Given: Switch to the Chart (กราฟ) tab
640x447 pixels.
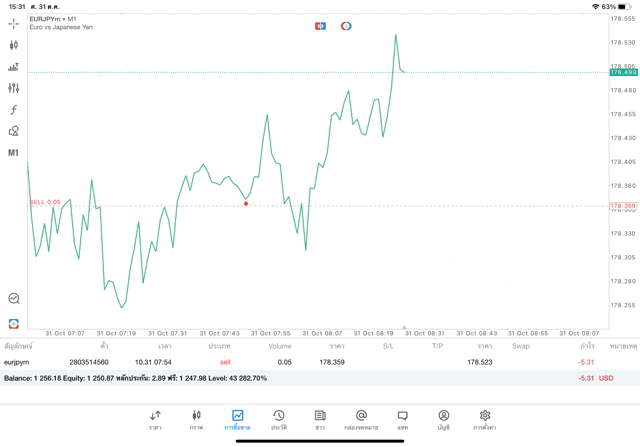Looking at the screenshot, I should (196, 419).
